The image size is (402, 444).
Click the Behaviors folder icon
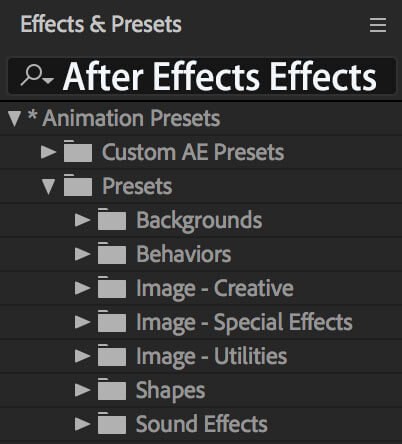112,253
